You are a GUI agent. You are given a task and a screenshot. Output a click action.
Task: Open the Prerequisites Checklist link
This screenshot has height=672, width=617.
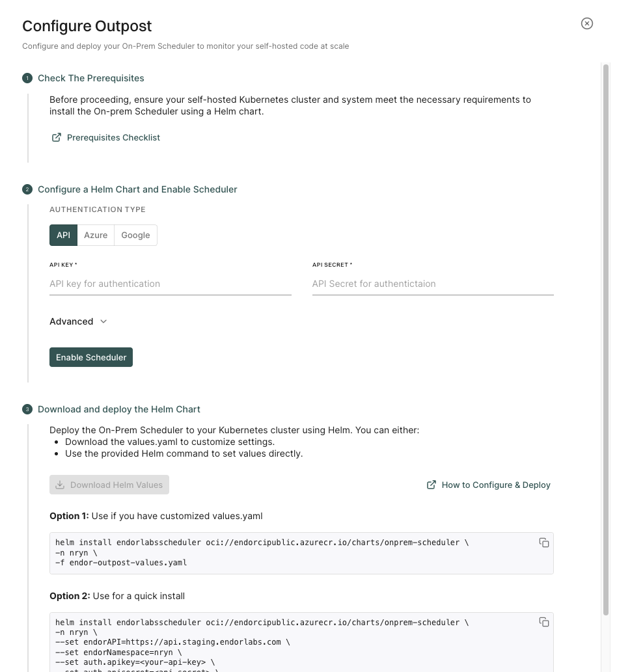point(113,137)
